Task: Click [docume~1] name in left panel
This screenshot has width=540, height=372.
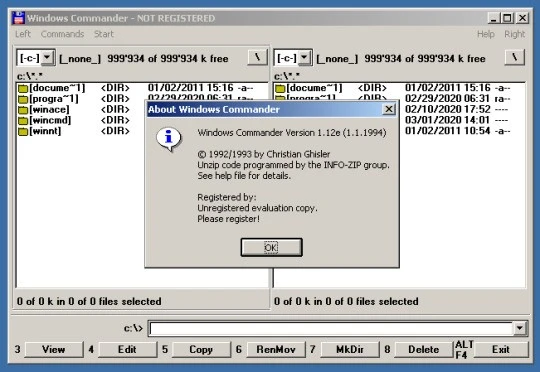Action: coord(57,88)
